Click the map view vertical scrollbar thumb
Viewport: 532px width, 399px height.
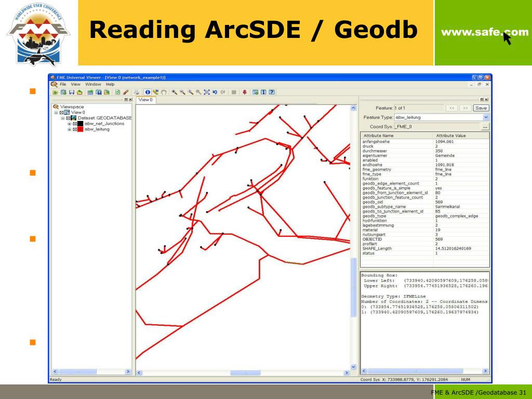pyautogui.click(x=353, y=287)
